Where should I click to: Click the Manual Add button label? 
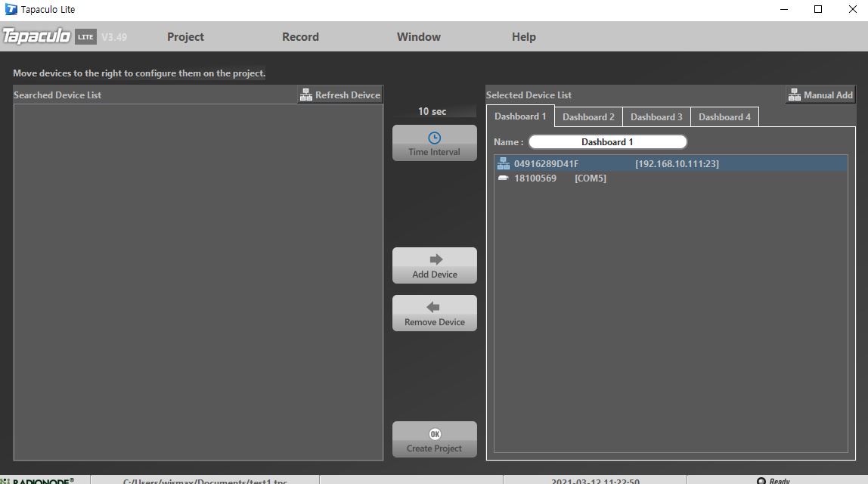[828, 95]
